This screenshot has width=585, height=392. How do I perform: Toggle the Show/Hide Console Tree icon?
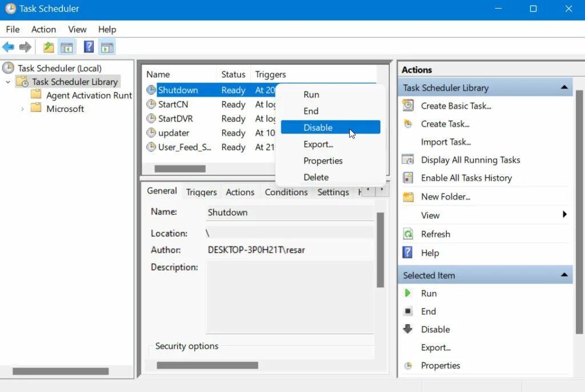(67, 47)
